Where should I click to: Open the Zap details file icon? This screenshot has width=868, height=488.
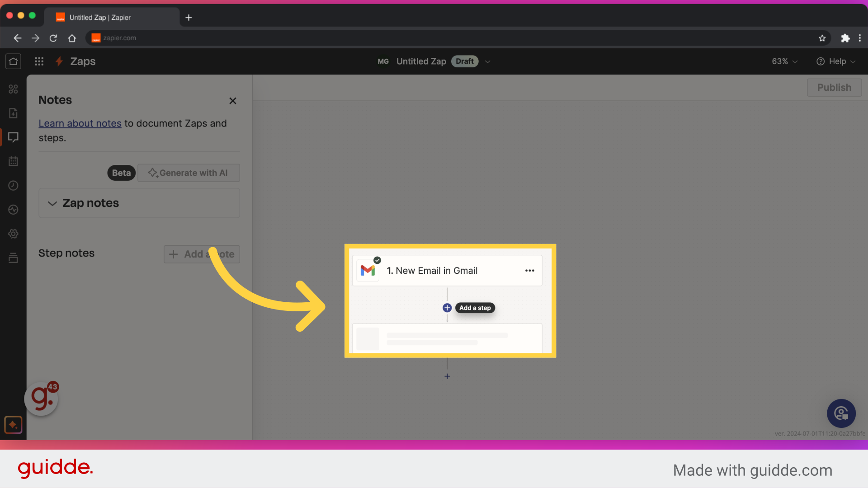[13, 113]
